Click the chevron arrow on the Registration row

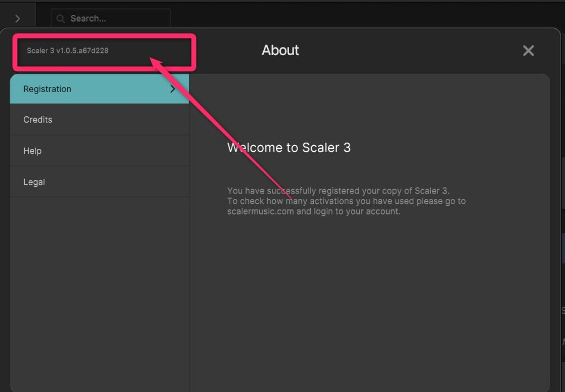[x=173, y=89]
